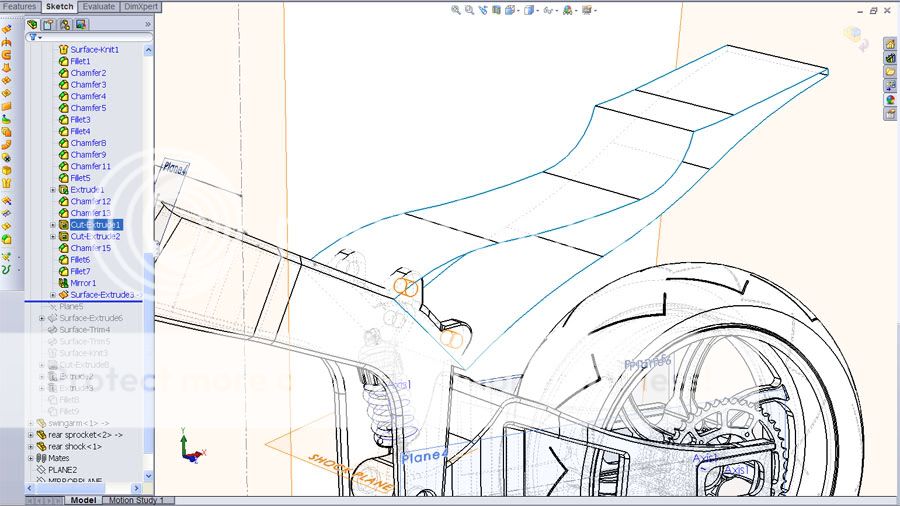900x506 pixels.
Task: Expand the Surface-Extrude3 node
Action: coord(53,294)
